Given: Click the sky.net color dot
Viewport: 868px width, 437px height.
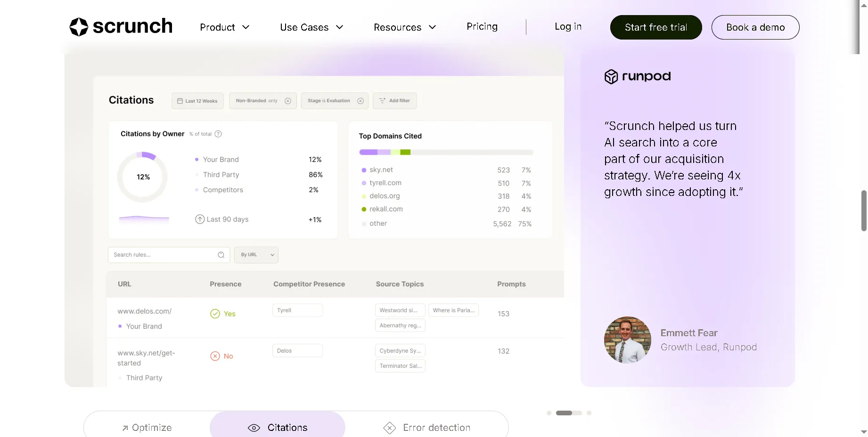Looking at the screenshot, I should pyautogui.click(x=364, y=170).
